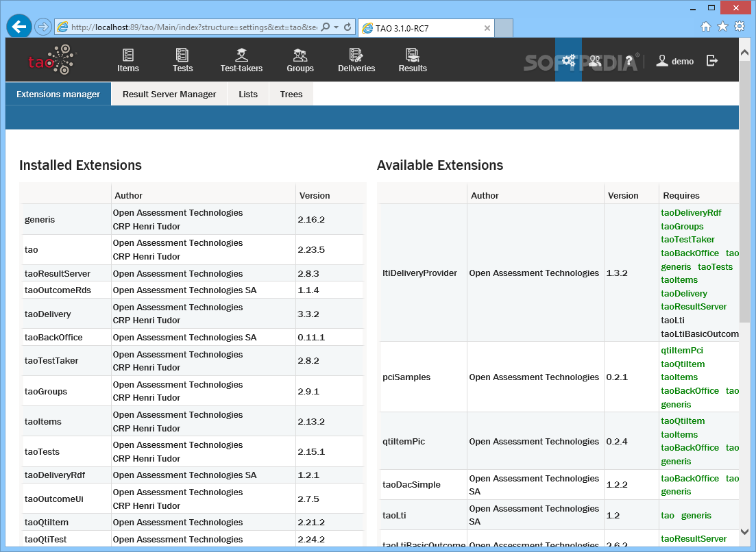
Task: Click taoResultServer installed extension name
Action: (58, 273)
